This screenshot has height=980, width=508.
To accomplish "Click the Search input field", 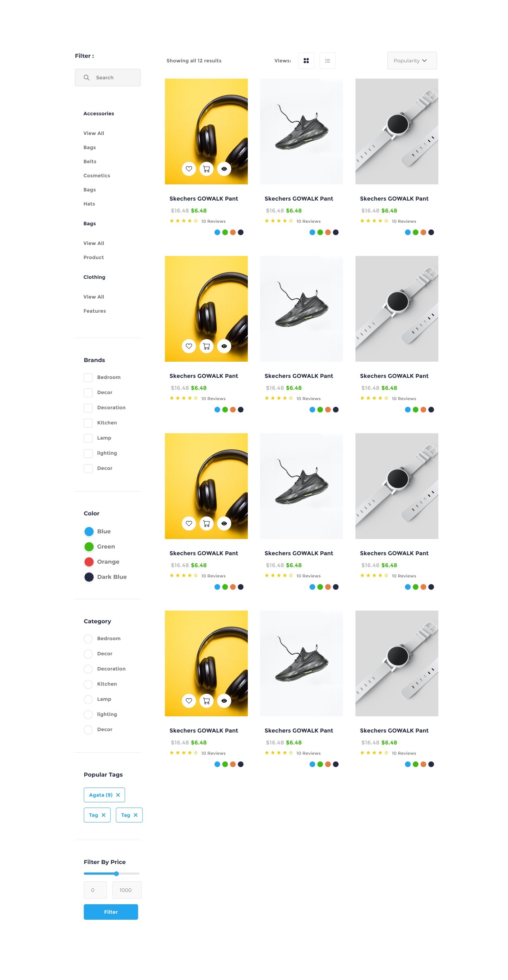I will pos(108,77).
